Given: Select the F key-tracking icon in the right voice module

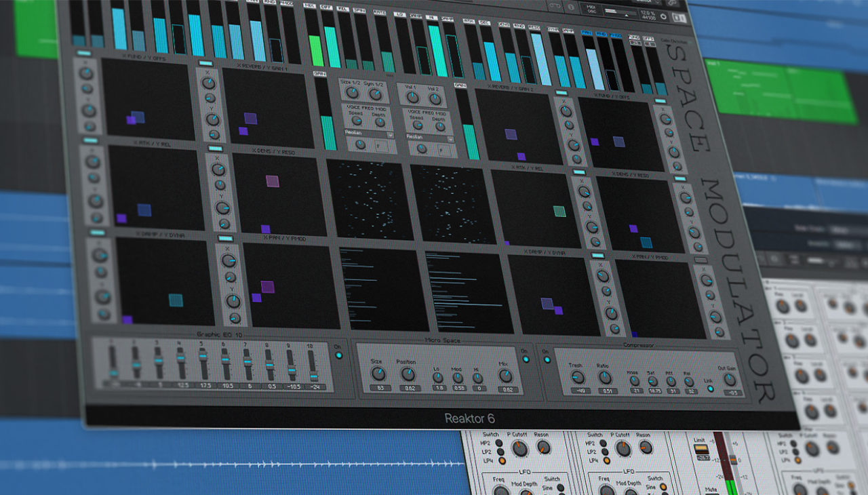Looking at the screenshot, I should click(x=441, y=151).
